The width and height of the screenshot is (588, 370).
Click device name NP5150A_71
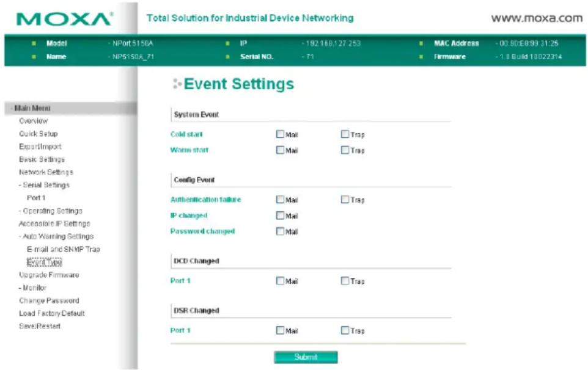click(x=133, y=57)
